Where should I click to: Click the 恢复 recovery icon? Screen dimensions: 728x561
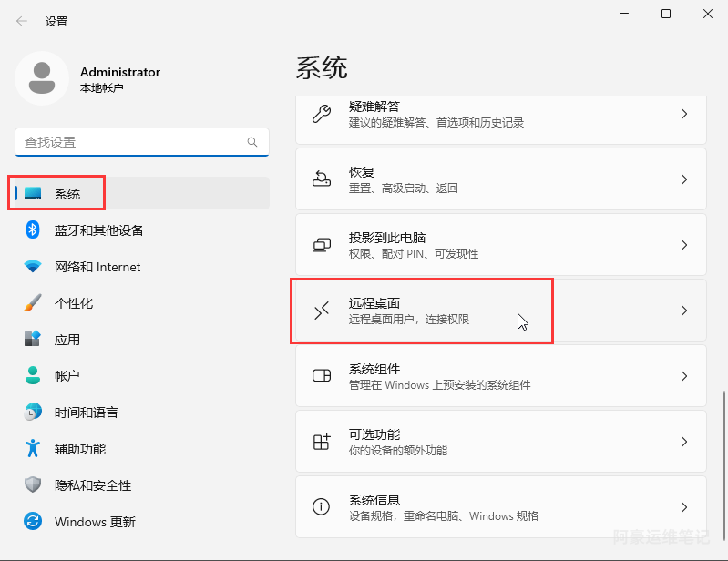tap(322, 179)
